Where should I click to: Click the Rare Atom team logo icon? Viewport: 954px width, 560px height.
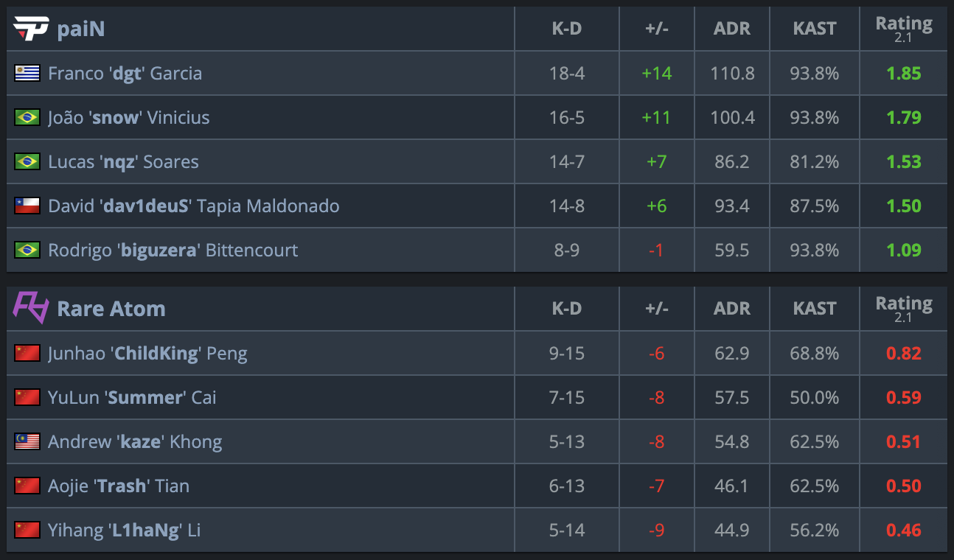click(x=31, y=308)
